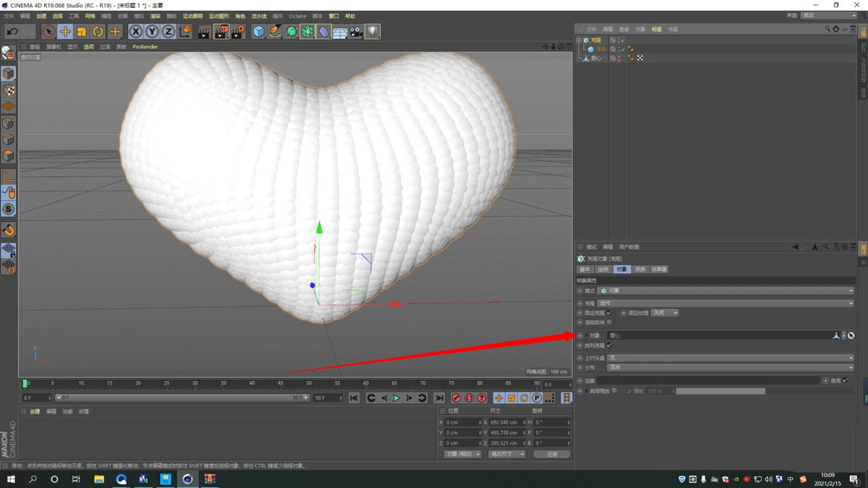Image resolution: width=868 pixels, height=488 pixels.
Task: Open the 渲染 menu in menu bar
Action: tap(155, 16)
